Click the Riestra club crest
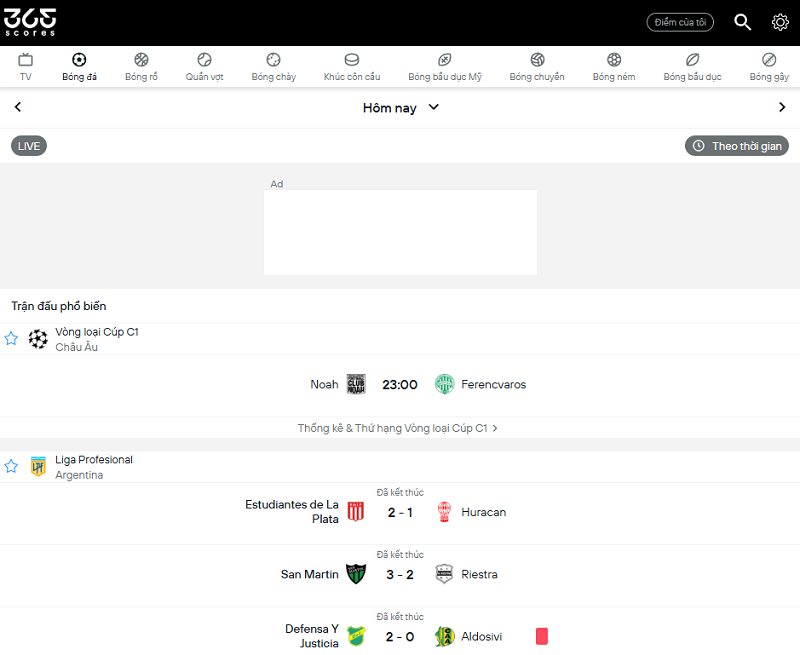This screenshot has height=655, width=800. [444, 574]
